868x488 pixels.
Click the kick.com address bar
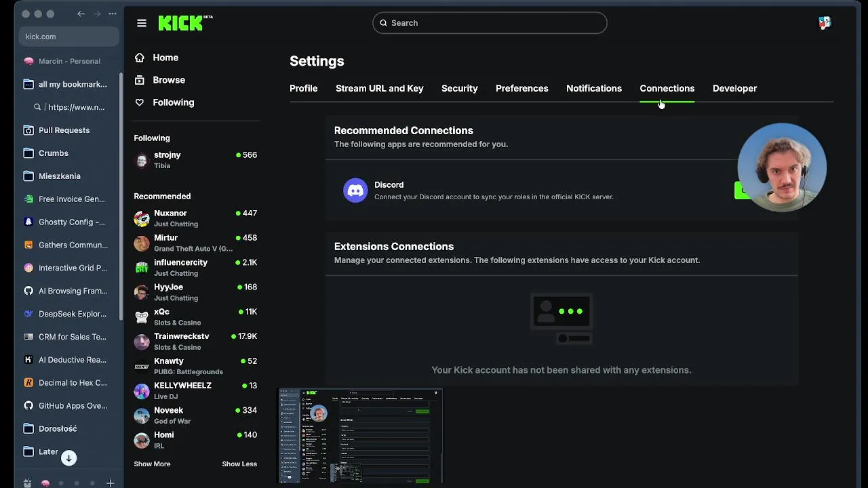(x=69, y=37)
